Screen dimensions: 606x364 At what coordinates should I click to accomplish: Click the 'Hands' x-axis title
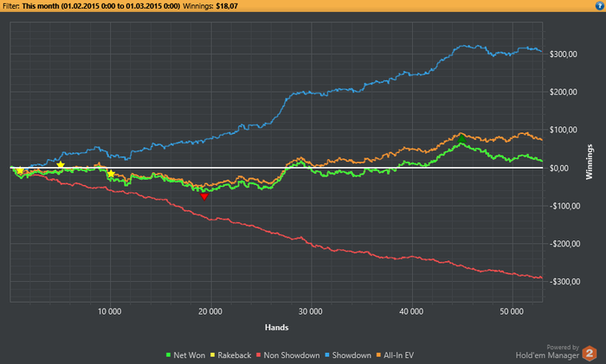click(x=277, y=328)
